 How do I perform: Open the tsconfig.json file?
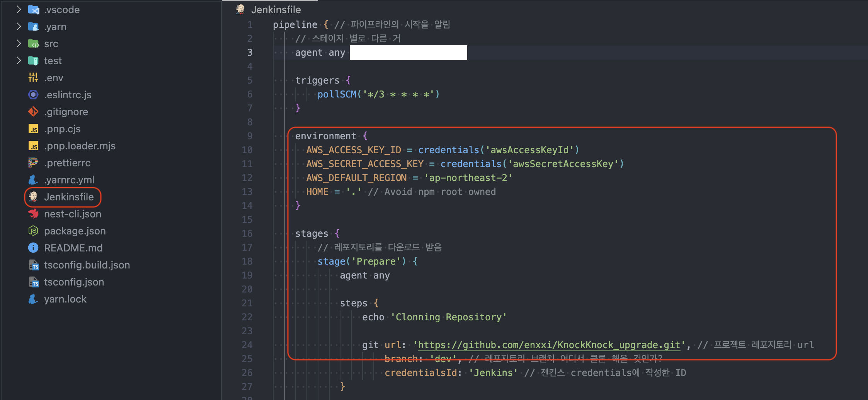click(74, 282)
